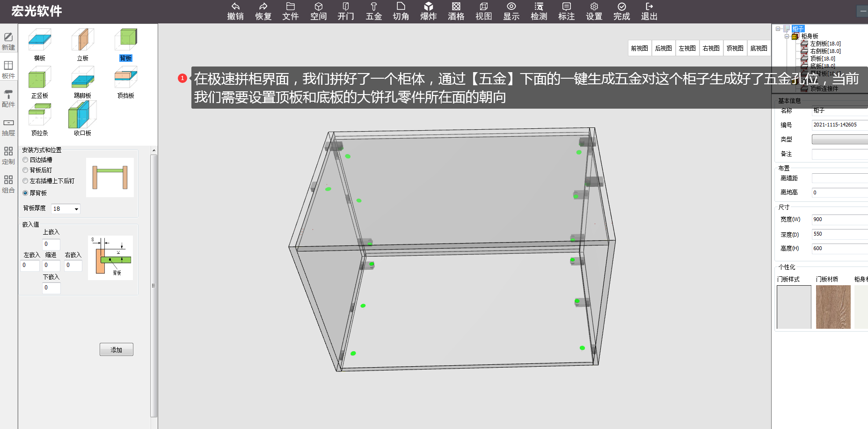The height and width of the screenshot is (429, 868).
Task: Switch to the 抽屉 drawer sidebar tab
Action: pyautogui.click(x=8, y=127)
